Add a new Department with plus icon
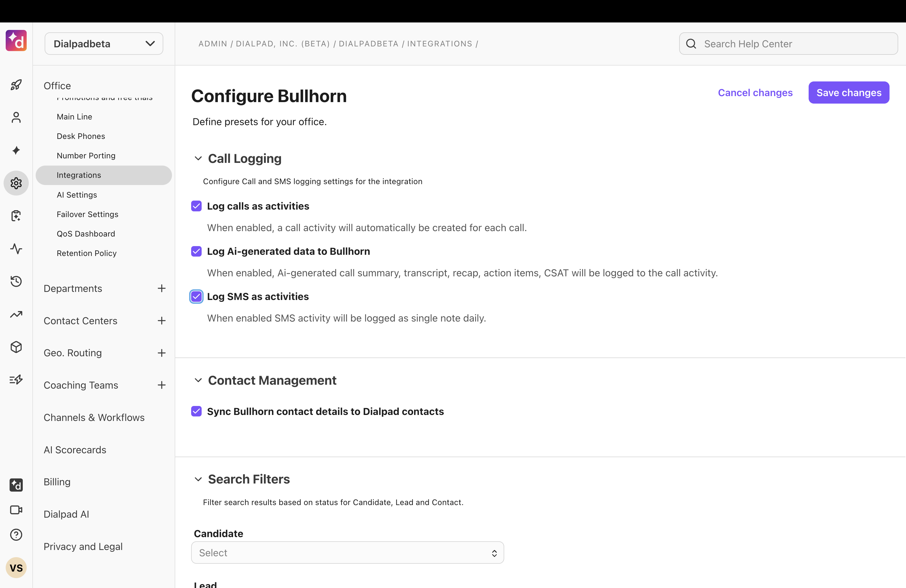This screenshot has height=588, width=906. pos(161,288)
